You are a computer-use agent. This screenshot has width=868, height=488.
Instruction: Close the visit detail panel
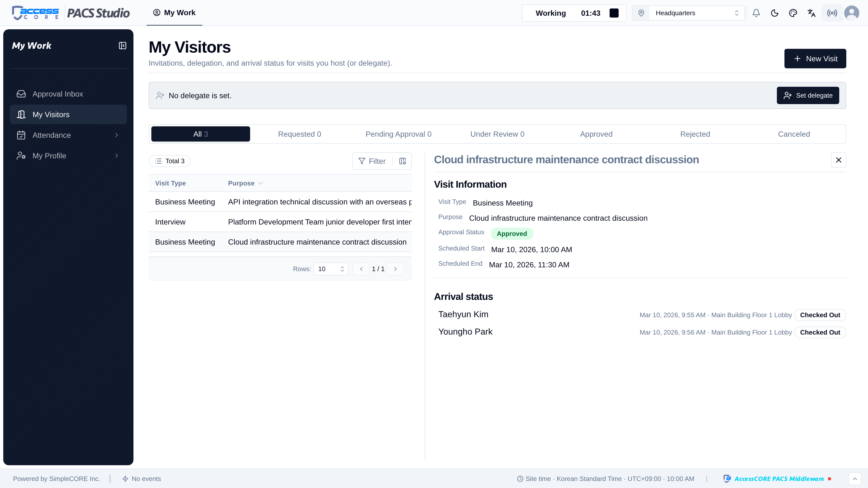839,160
